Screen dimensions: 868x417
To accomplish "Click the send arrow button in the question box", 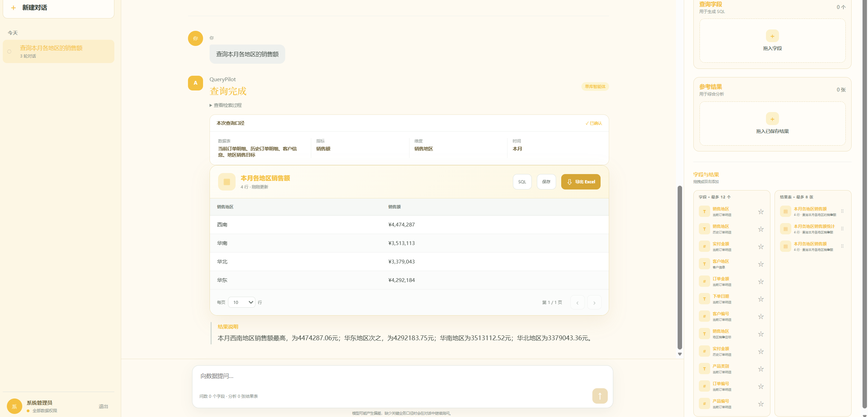I will pos(600,396).
